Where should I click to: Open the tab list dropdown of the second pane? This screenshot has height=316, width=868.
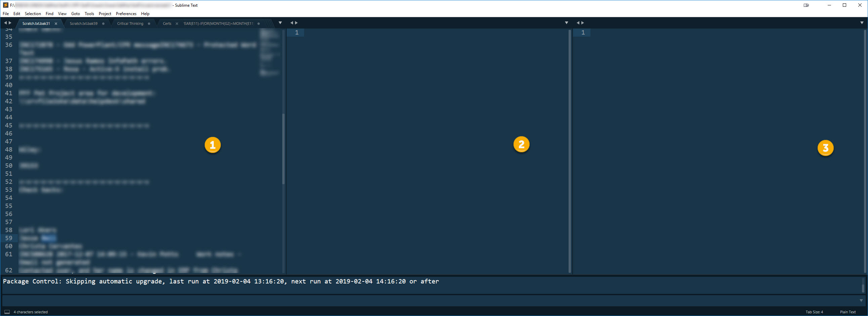567,23
